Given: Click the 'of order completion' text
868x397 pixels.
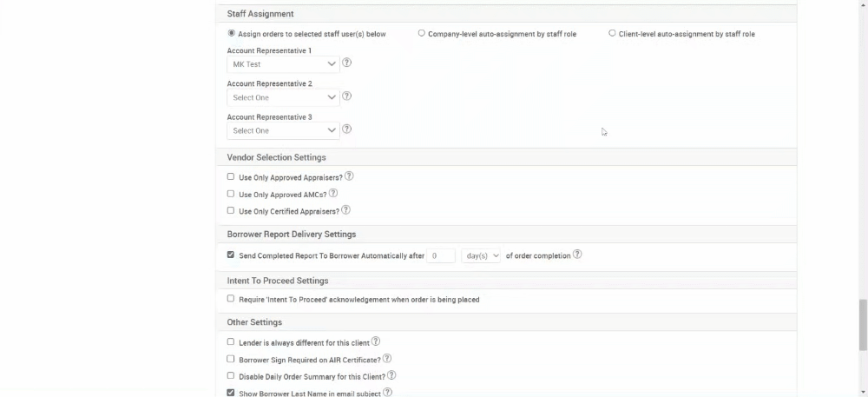Looking at the screenshot, I should [x=538, y=255].
